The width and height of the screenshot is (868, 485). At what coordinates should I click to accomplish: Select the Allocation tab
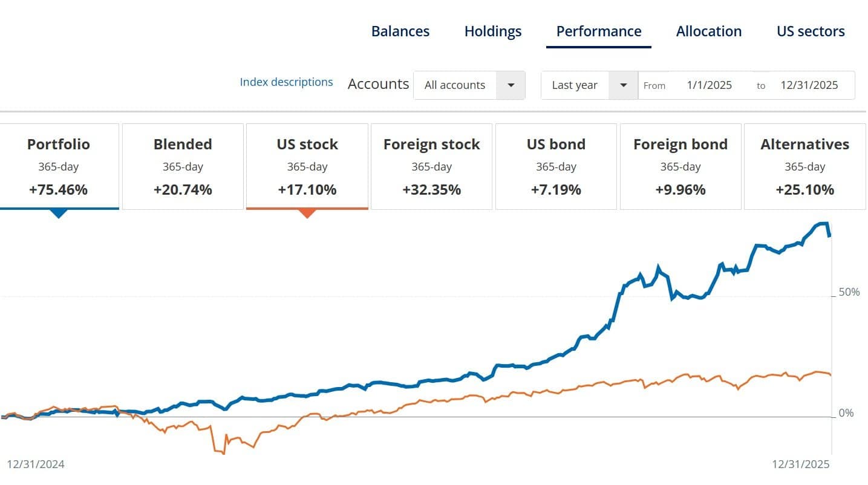[708, 31]
